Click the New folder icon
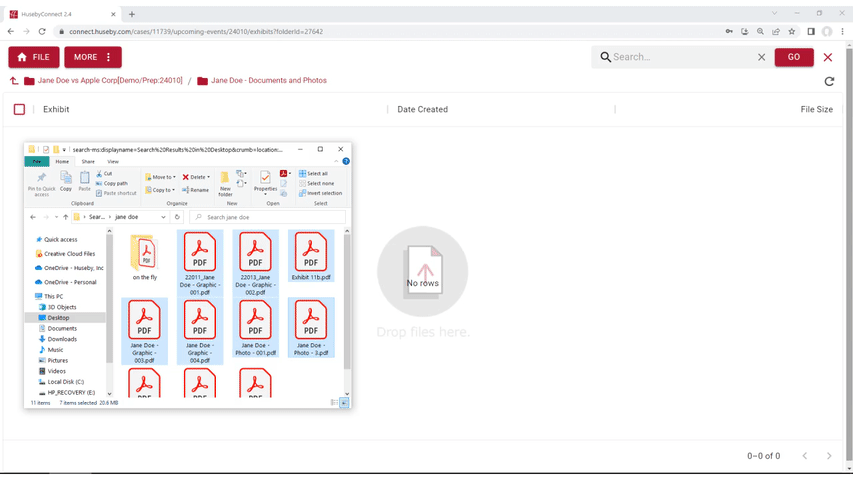 click(225, 184)
